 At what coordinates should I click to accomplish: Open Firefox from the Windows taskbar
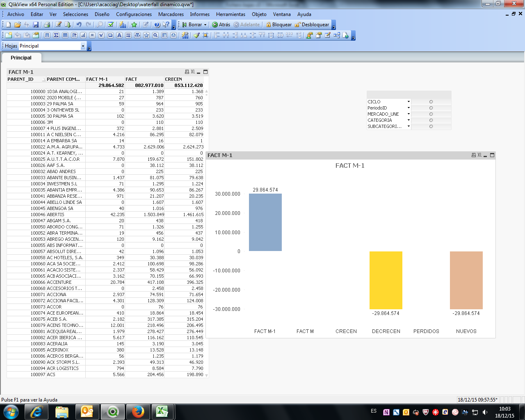138,411
